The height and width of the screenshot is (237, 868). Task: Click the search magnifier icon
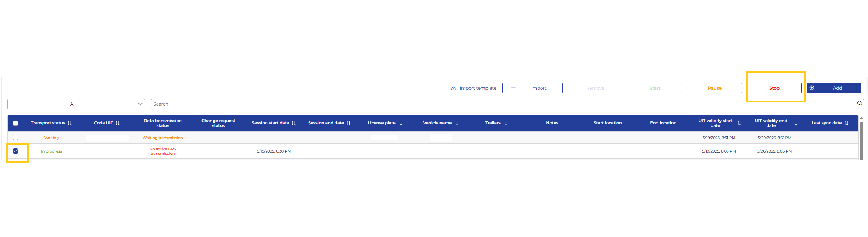859,104
